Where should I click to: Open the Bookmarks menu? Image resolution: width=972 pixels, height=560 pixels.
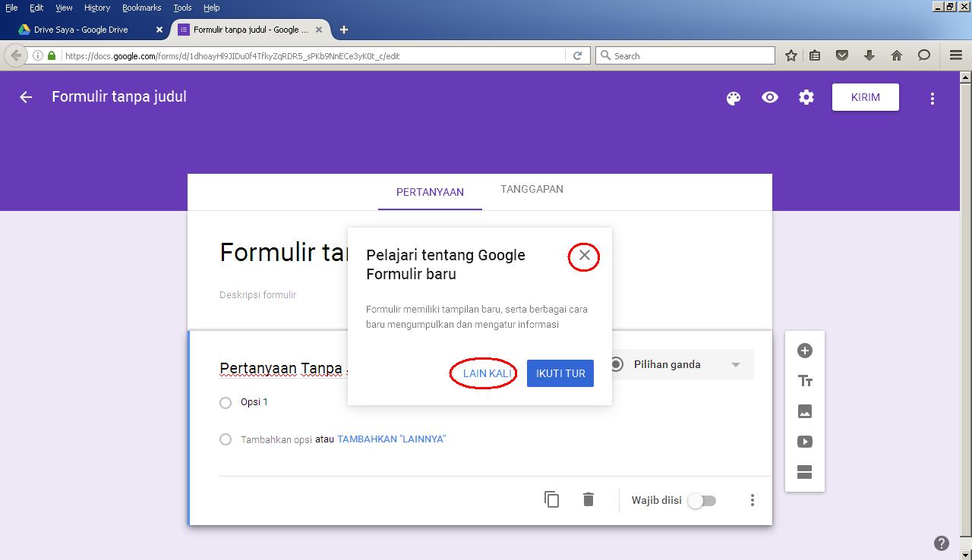point(142,8)
